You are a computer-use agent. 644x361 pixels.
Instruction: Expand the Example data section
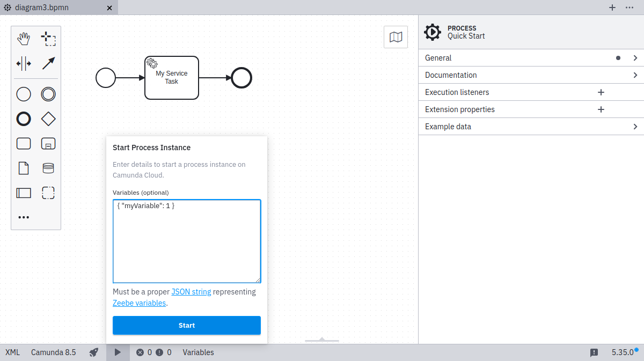click(530, 126)
